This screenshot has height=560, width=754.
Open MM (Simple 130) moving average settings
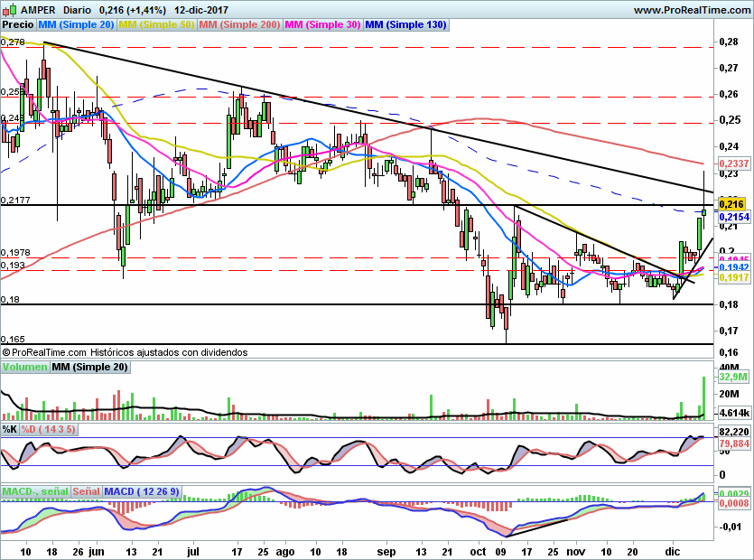(405, 25)
